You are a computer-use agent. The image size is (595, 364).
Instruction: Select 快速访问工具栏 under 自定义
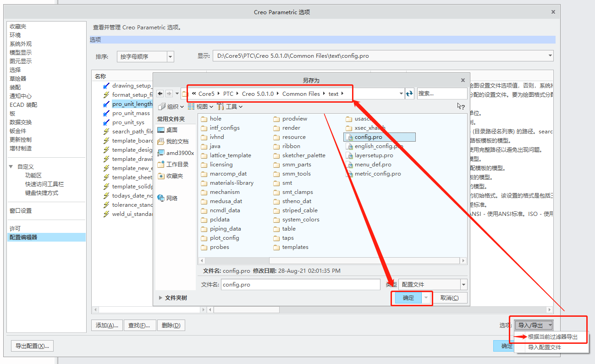pyautogui.click(x=44, y=184)
